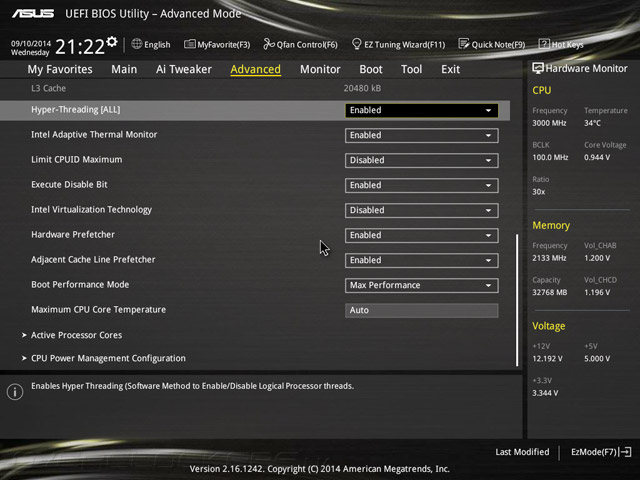This screenshot has width=640, height=480.
Task: Click the 21:22 clock time
Action: (80, 47)
